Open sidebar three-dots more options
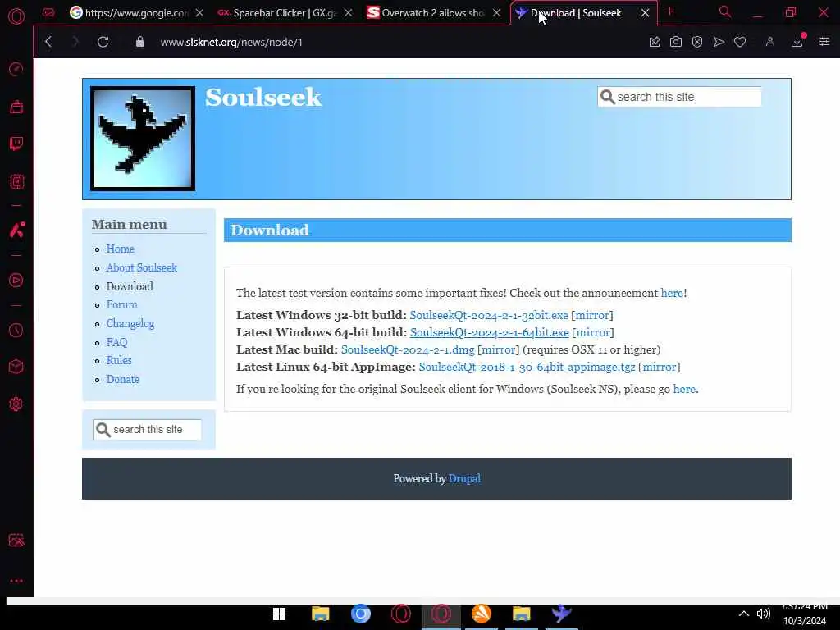The image size is (840, 630). [x=16, y=581]
